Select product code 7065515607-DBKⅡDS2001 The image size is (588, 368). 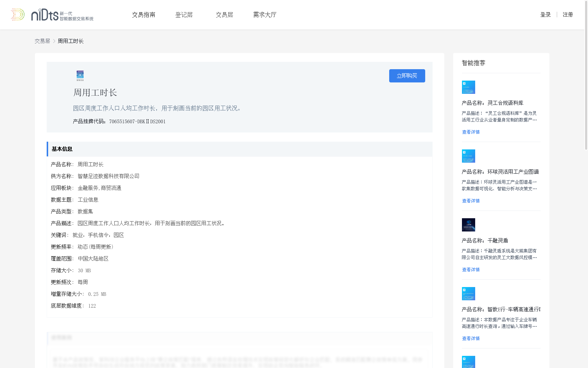click(137, 121)
